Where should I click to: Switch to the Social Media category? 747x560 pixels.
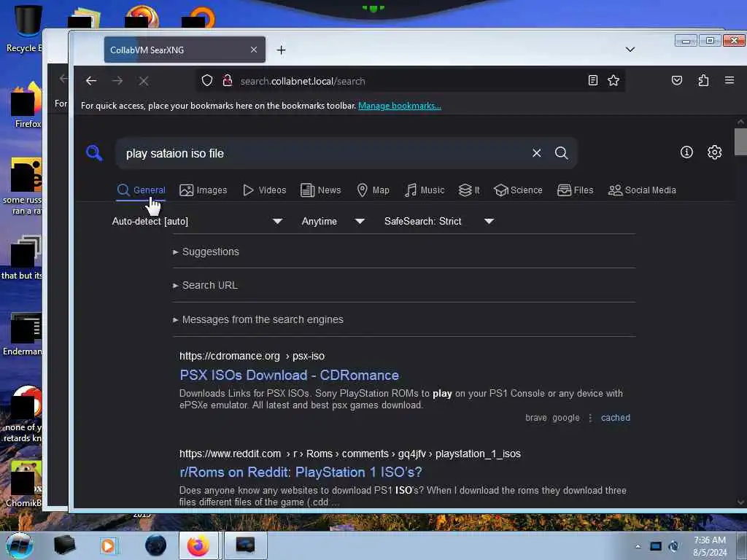(x=642, y=190)
